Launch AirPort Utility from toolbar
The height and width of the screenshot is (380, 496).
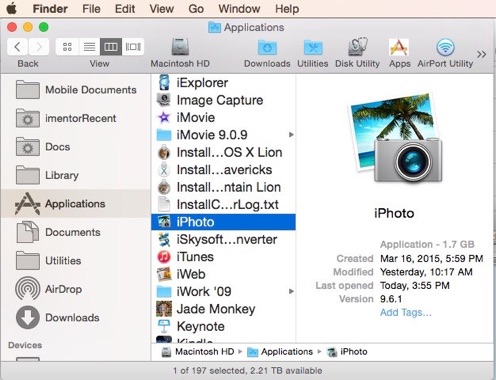coord(445,53)
